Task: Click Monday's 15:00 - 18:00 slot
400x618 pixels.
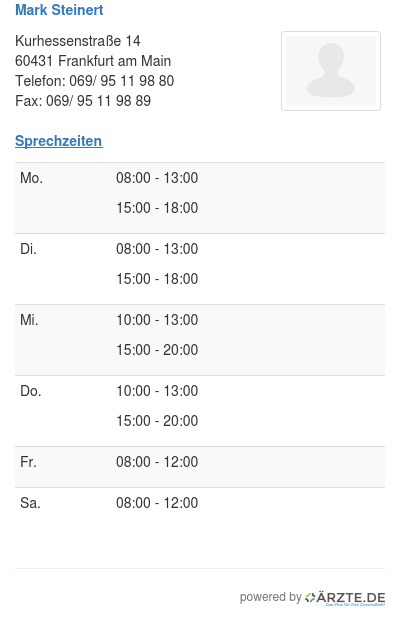Action: tap(157, 208)
